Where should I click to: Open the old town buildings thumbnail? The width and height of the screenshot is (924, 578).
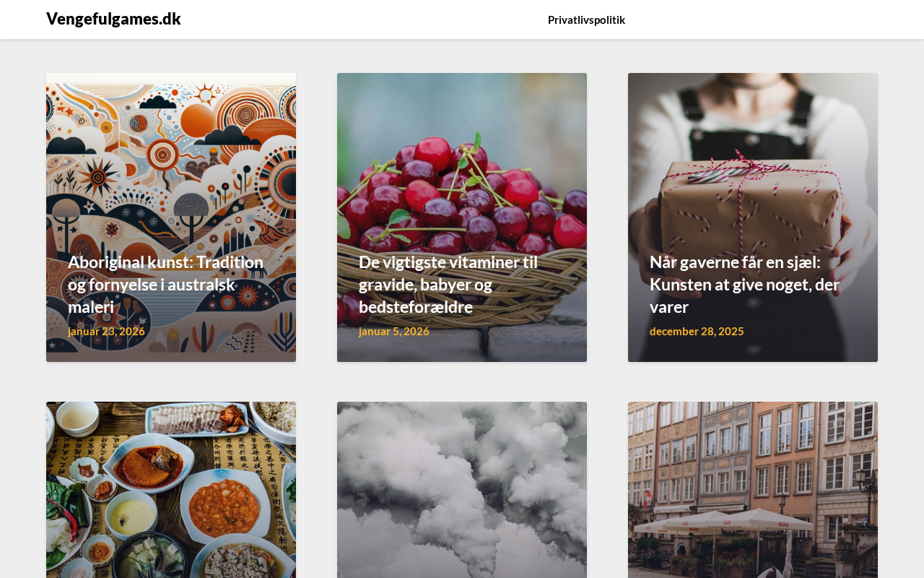[753, 490]
